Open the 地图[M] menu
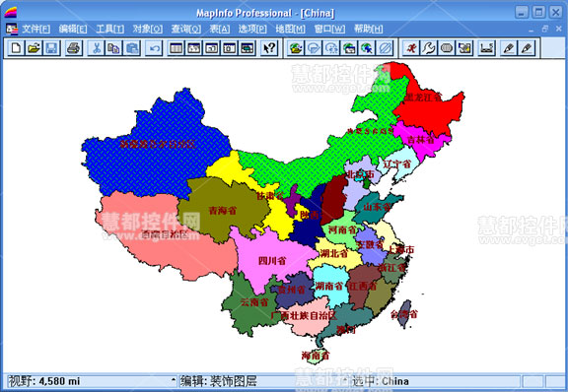568x392 pixels. tap(290, 29)
